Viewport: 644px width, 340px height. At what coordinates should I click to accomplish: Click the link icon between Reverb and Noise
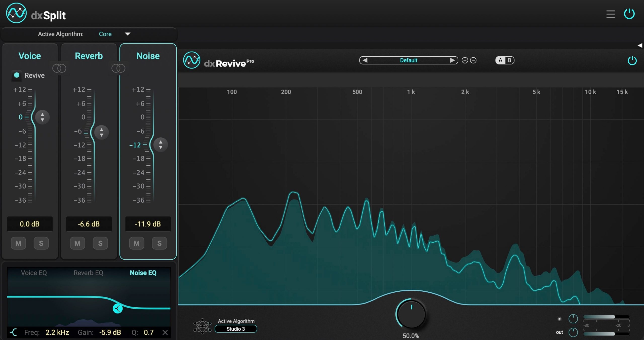click(118, 68)
